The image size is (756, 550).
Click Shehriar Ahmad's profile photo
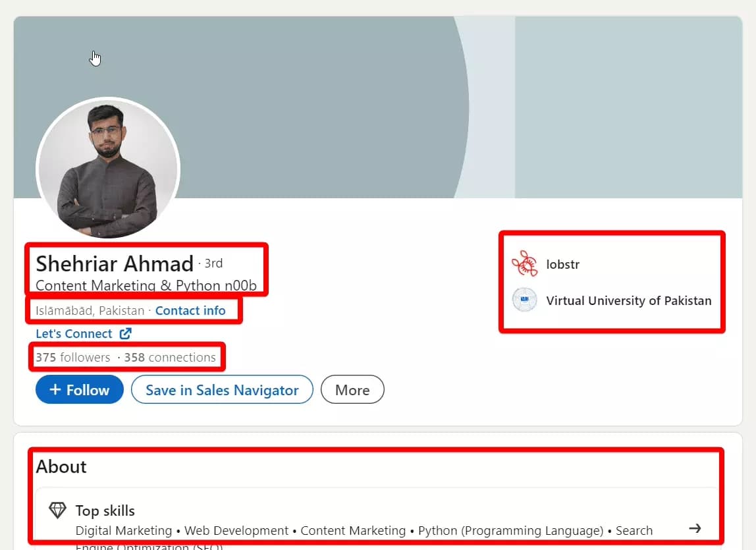[107, 169]
